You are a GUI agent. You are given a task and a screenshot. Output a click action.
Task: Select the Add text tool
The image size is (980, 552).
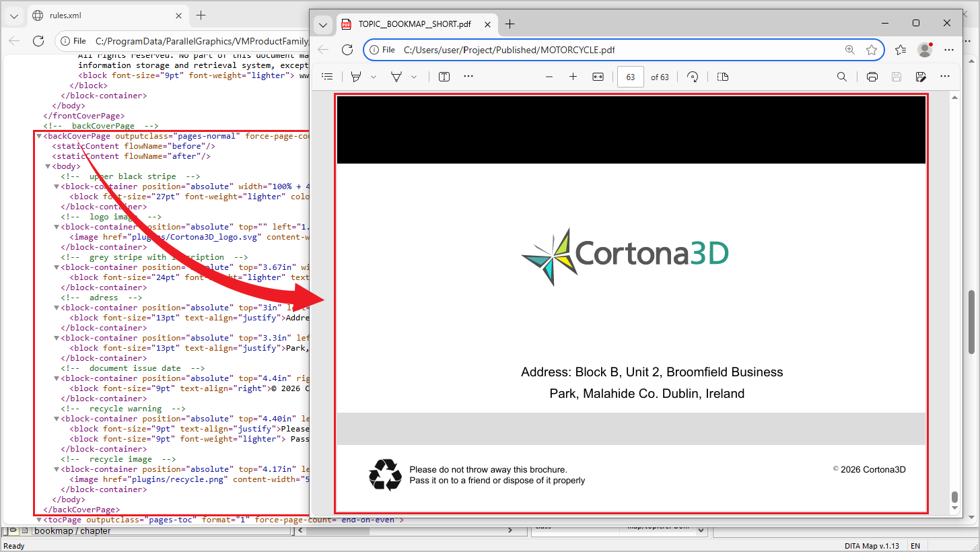point(444,77)
